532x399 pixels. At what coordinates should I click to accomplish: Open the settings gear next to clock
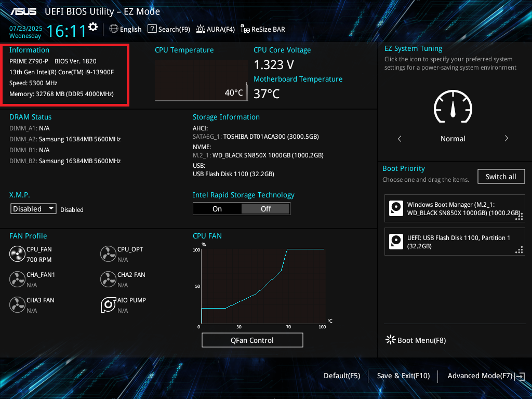pyautogui.click(x=93, y=27)
